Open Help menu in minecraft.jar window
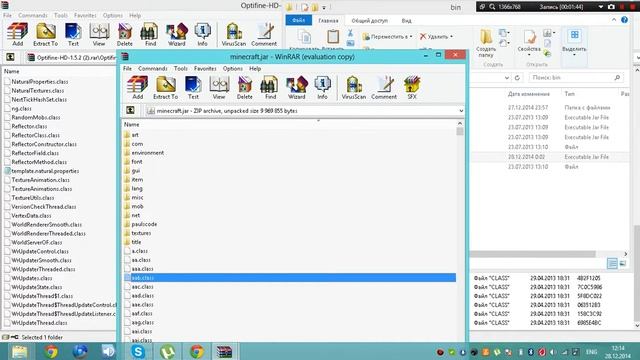The width and height of the screenshot is (640, 360). point(255,68)
